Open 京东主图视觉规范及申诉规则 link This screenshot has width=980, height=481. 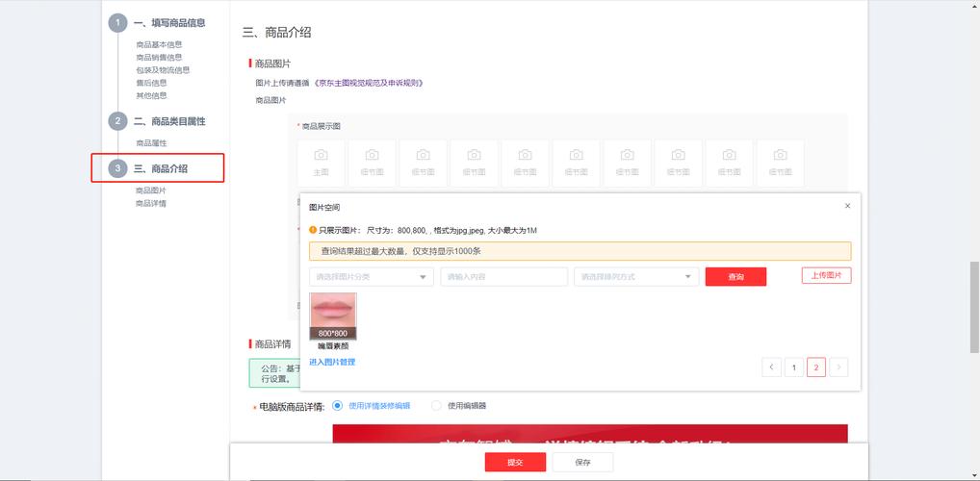point(369,83)
